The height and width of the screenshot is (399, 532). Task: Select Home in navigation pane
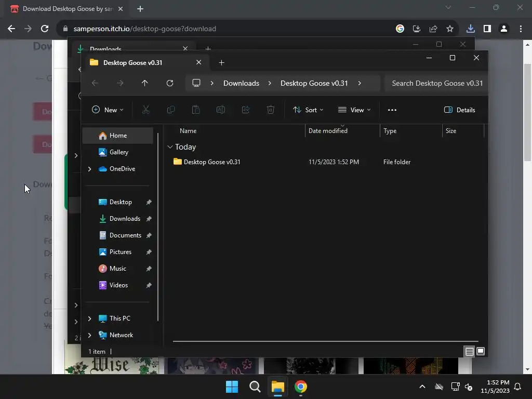click(118, 136)
